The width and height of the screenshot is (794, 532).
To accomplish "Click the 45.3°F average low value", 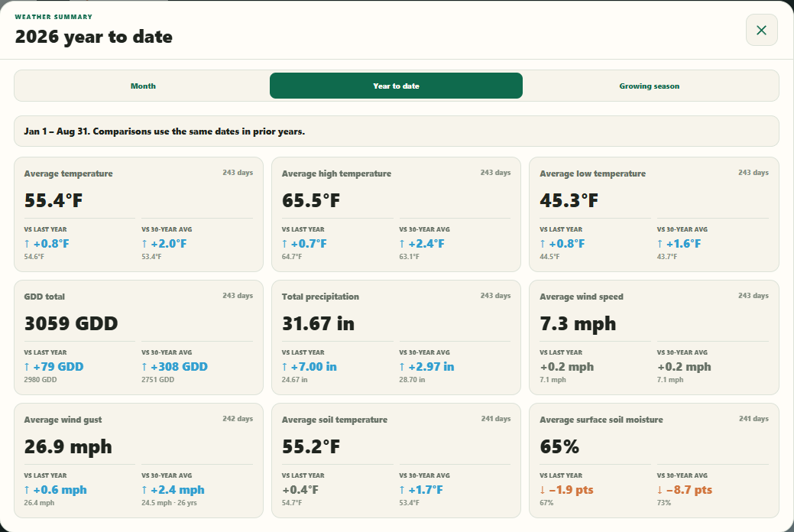I will [569, 200].
